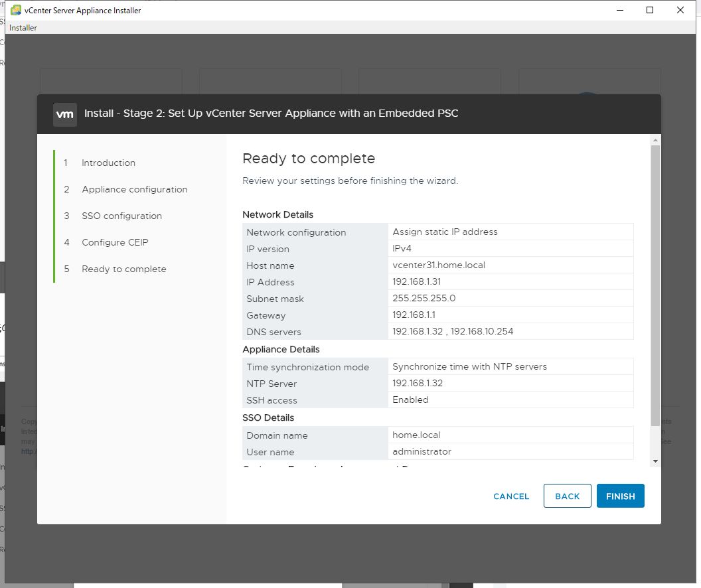Click the vm logo in wizard header
Image resolution: width=701 pixels, height=588 pixels.
65,114
